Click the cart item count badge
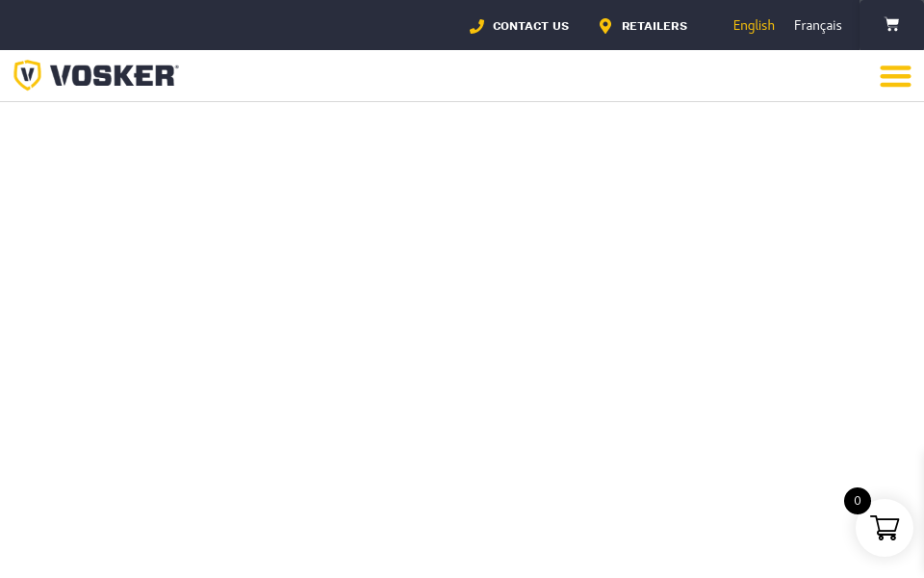 (x=857, y=501)
